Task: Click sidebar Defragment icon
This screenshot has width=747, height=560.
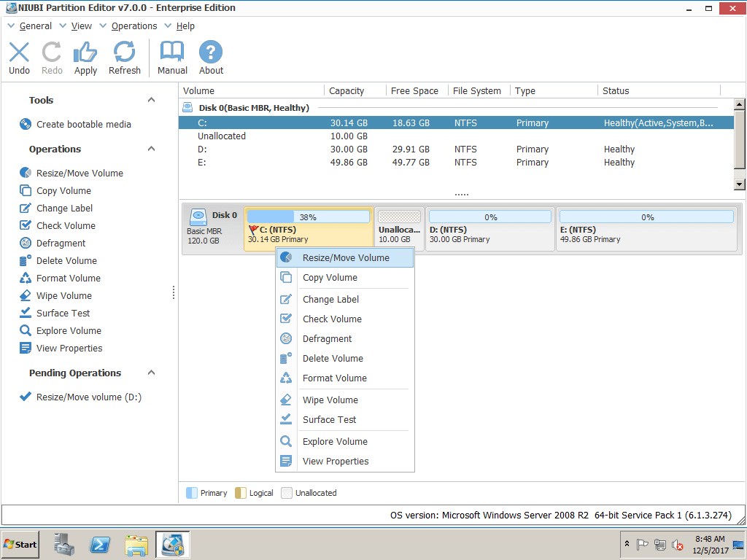Action: point(26,243)
